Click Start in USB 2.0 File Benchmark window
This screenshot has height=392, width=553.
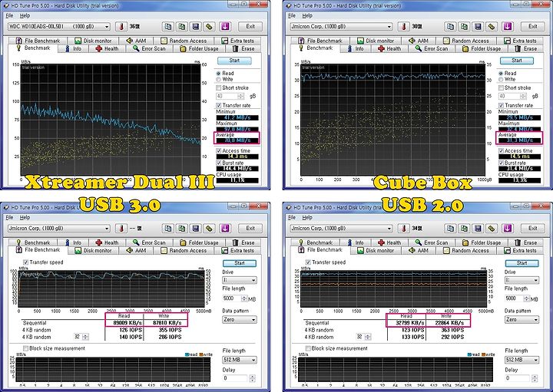coord(522,263)
